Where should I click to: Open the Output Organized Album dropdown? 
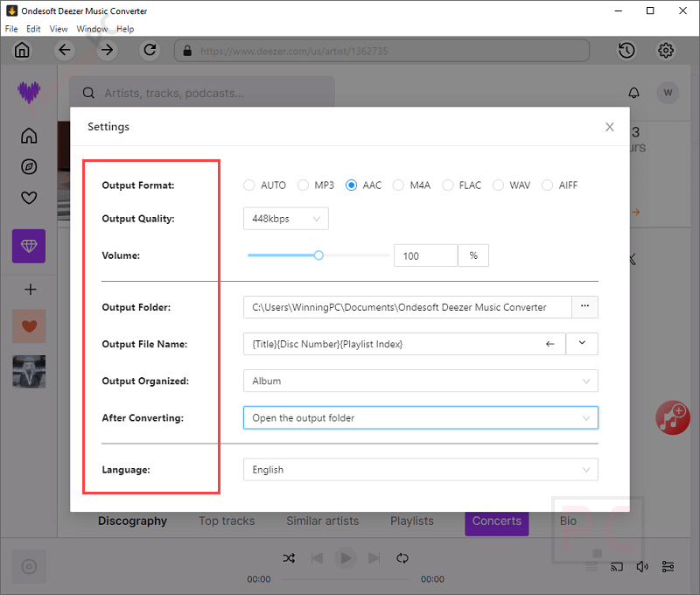(421, 381)
